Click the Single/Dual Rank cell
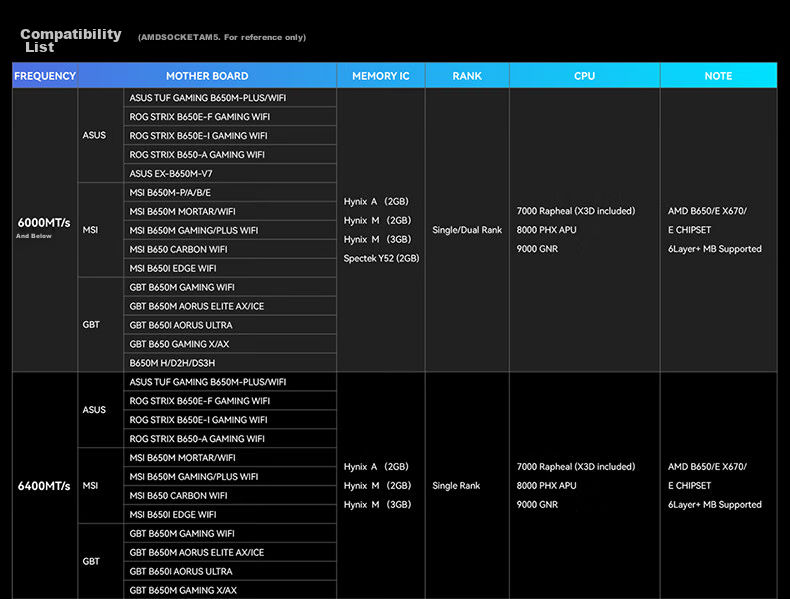Screen dimensions: 790x599 [x=467, y=230]
